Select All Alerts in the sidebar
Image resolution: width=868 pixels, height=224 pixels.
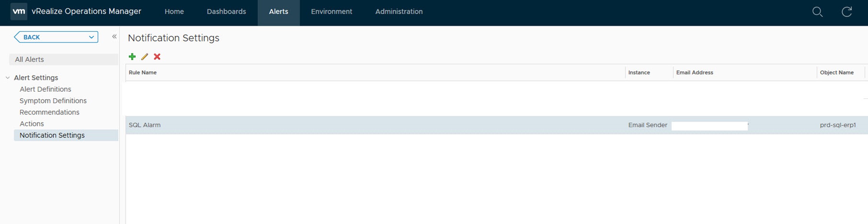pos(30,59)
